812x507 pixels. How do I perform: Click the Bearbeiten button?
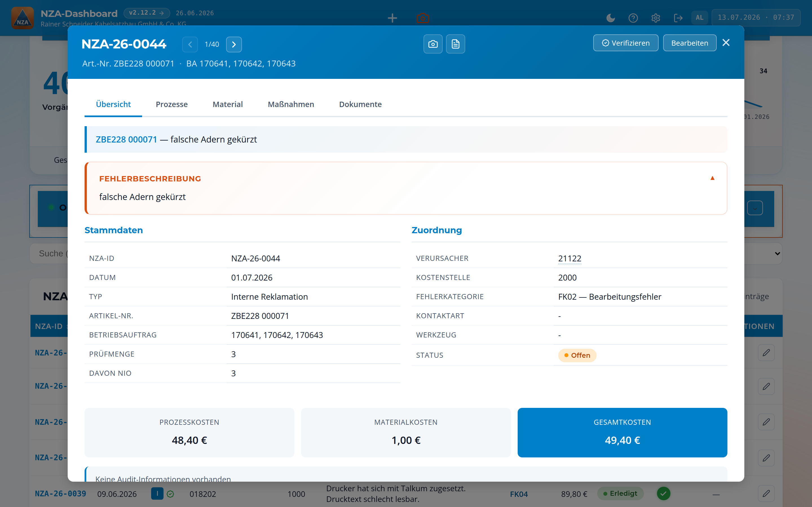(x=690, y=43)
